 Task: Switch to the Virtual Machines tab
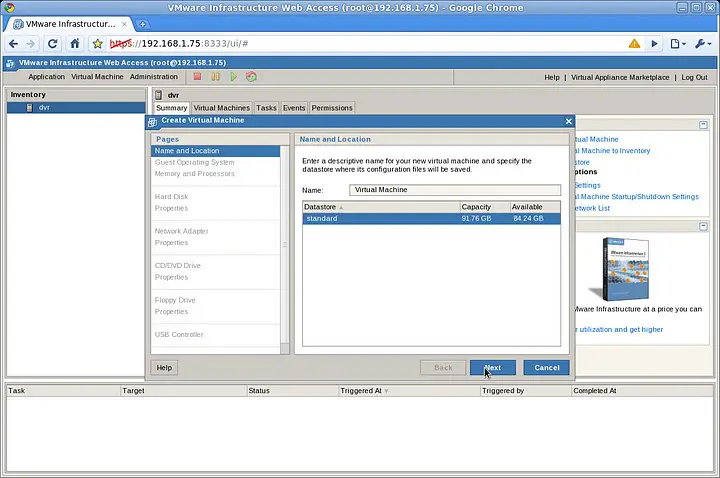pos(221,108)
